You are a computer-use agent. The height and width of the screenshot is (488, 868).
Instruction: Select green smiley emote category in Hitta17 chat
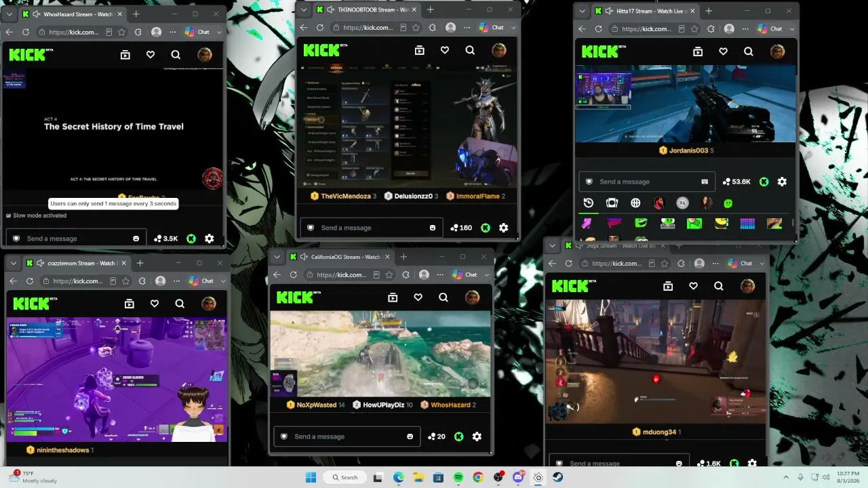[x=728, y=203]
